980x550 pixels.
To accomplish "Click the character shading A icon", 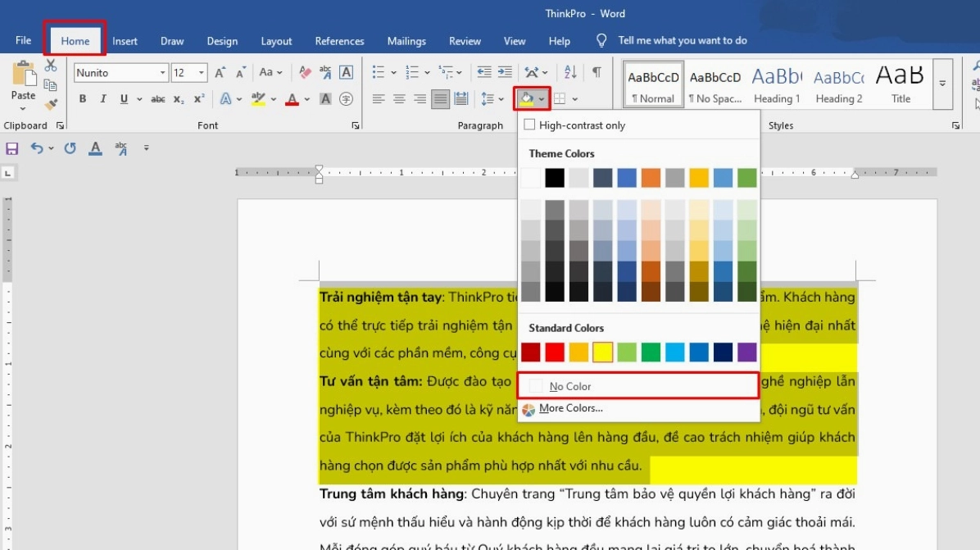I will [325, 98].
